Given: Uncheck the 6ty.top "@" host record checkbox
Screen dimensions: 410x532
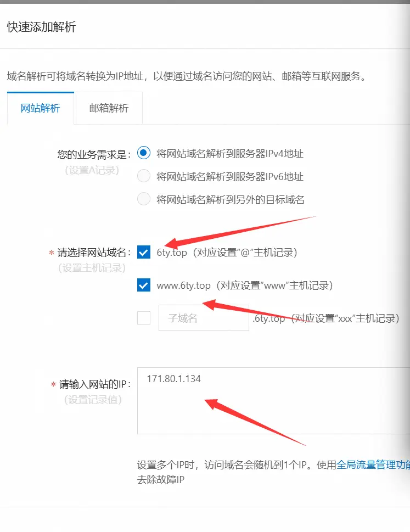Looking at the screenshot, I should click(144, 252).
